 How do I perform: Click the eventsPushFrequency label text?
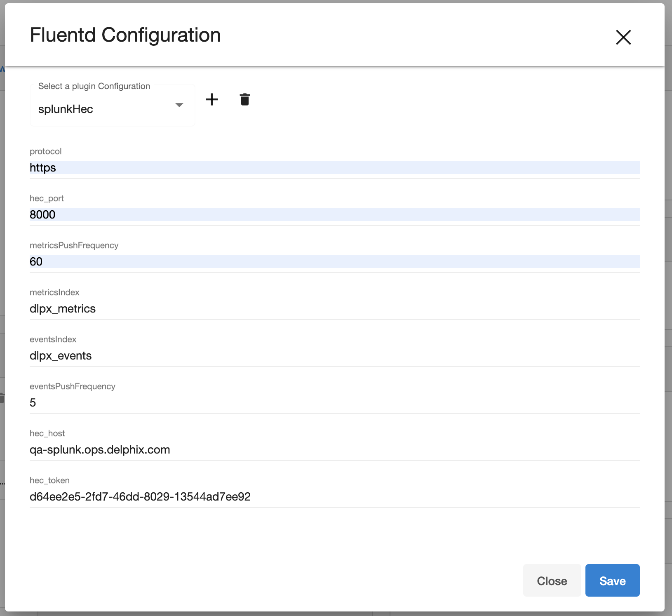point(72,386)
